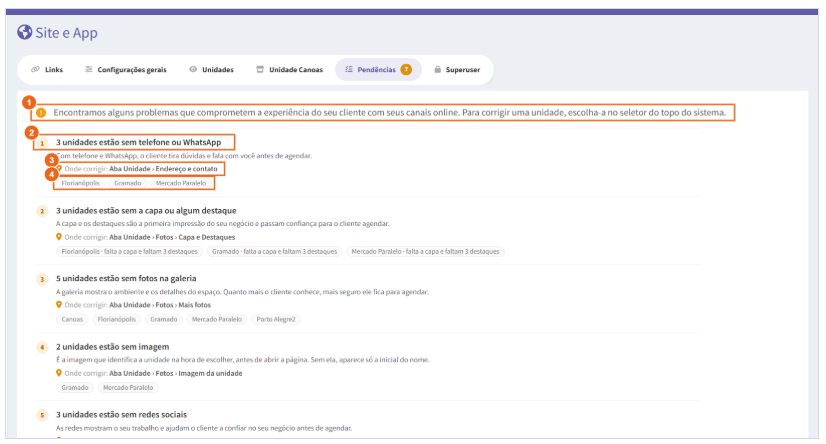The image size is (826, 444).
Task: Click the Florianópolis tag under telefone ou WhatsApp
Action: pyautogui.click(x=81, y=183)
